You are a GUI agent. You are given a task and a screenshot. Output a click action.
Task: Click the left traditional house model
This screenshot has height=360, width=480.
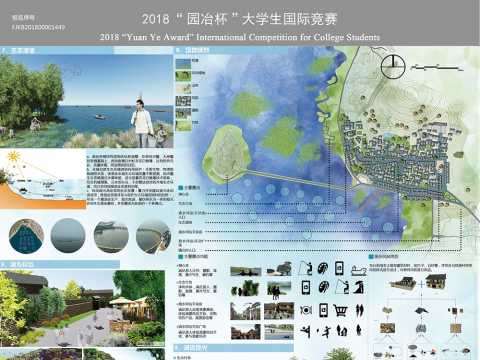point(404,283)
